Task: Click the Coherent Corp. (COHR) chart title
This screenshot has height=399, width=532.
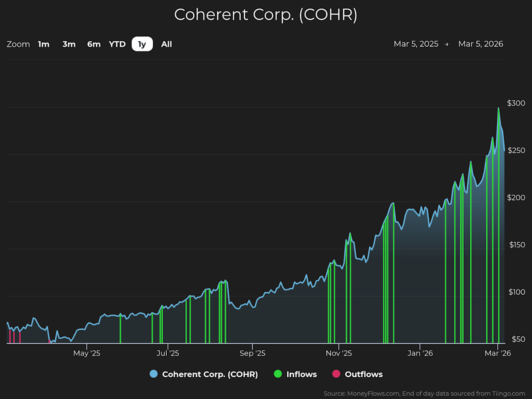Action: (x=266, y=15)
